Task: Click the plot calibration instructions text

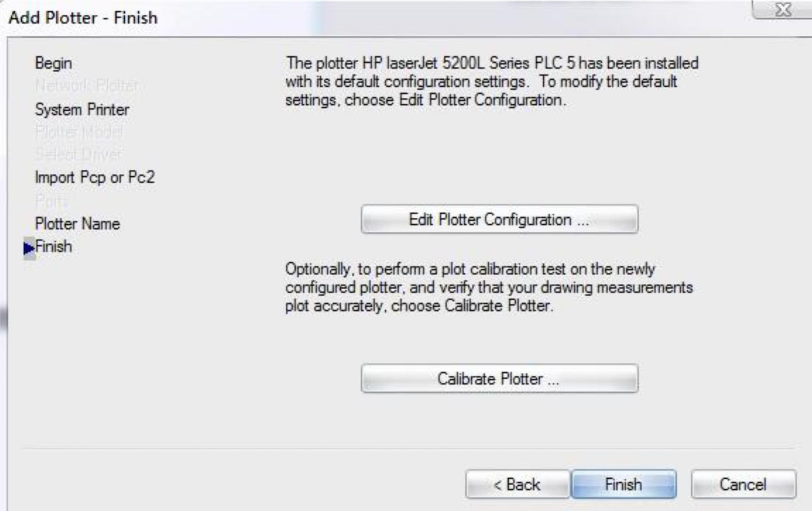Action: pos(488,288)
